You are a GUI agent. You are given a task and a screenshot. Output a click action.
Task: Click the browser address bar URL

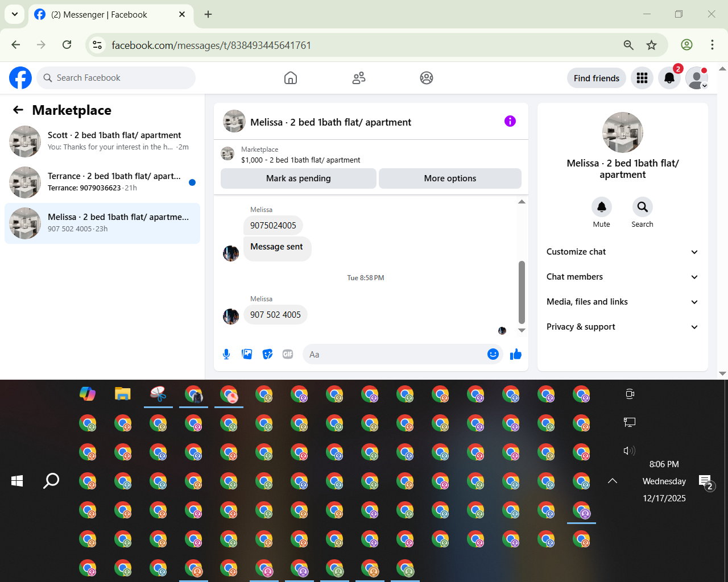(211, 45)
